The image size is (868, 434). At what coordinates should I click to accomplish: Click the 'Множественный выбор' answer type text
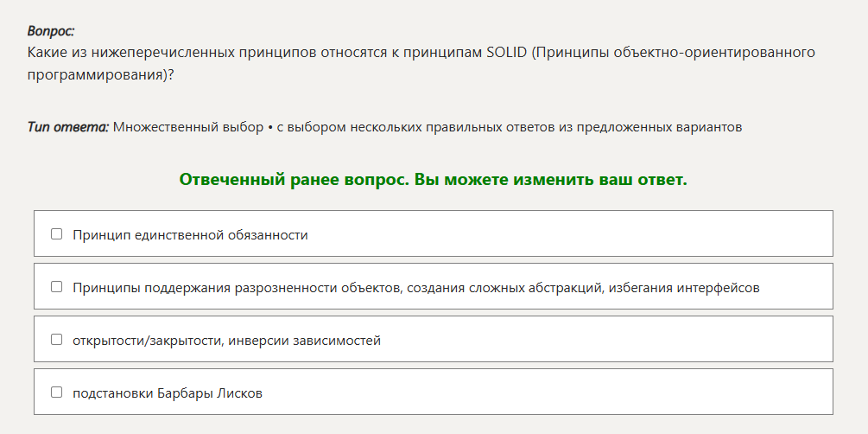(x=188, y=127)
